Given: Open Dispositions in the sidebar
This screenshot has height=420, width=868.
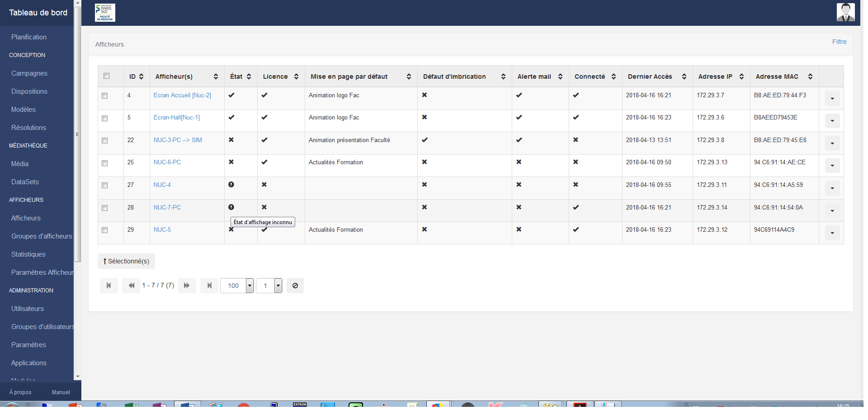Looking at the screenshot, I should pos(29,91).
